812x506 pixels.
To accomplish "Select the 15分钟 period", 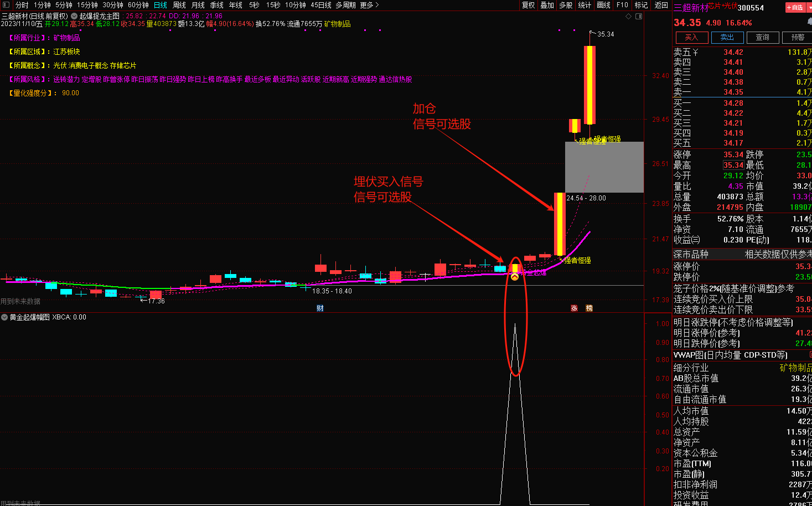I will pyautogui.click(x=87, y=5).
